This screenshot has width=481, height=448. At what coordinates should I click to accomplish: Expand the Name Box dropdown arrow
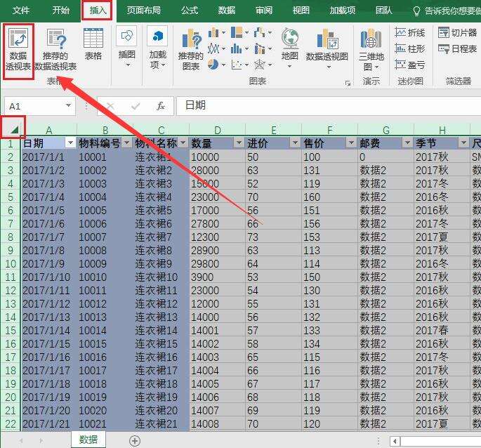(x=68, y=106)
